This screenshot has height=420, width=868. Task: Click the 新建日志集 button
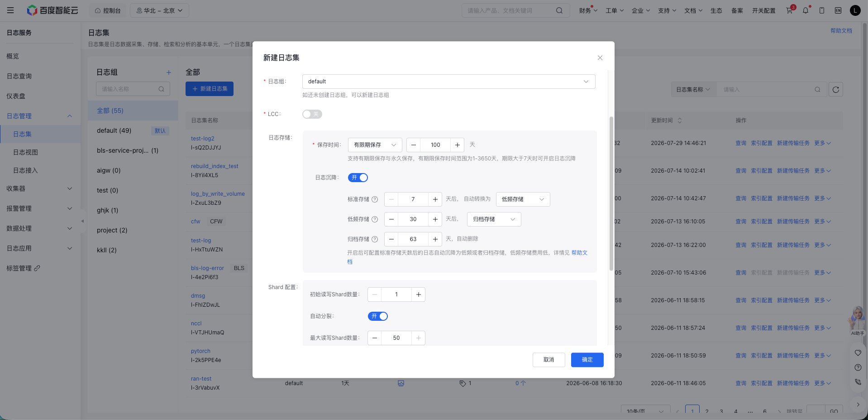[210, 89]
